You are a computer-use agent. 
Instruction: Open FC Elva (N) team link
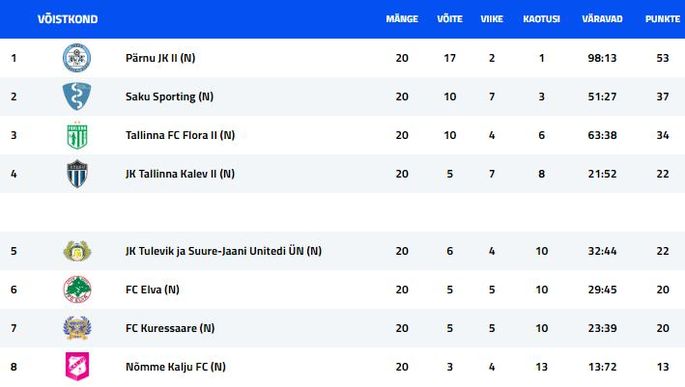point(152,290)
